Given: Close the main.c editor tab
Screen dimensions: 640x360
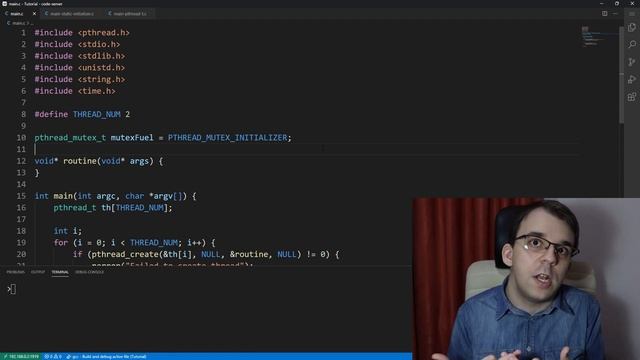Looking at the screenshot, I should (34, 13).
